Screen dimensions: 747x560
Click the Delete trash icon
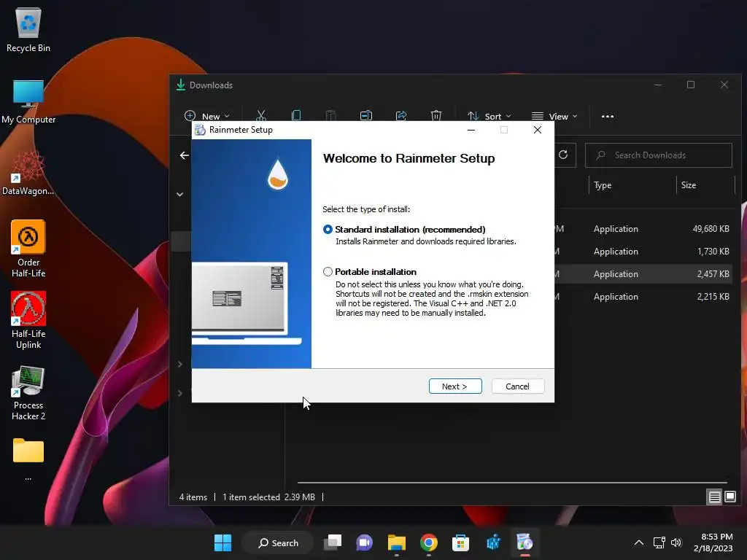(436, 116)
